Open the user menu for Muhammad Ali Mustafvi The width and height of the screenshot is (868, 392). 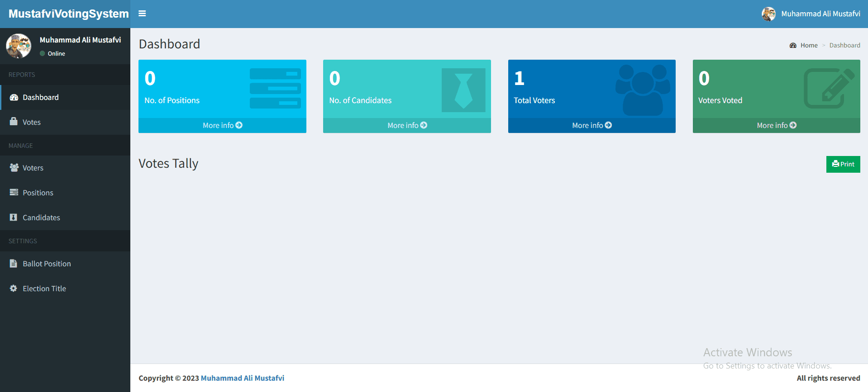pos(811,14)
